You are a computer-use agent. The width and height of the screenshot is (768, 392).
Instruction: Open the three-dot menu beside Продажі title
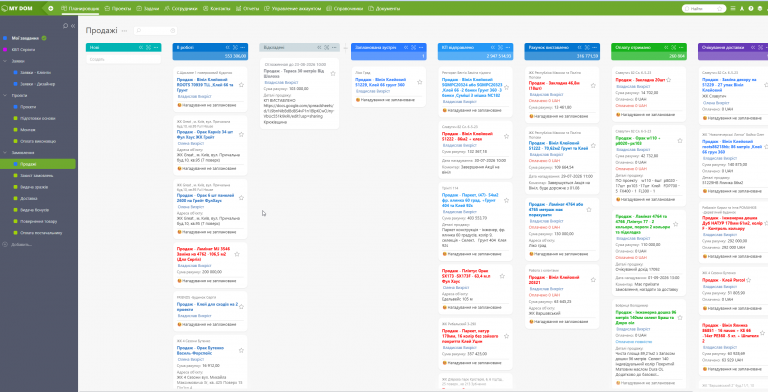[x=124, y=31]
